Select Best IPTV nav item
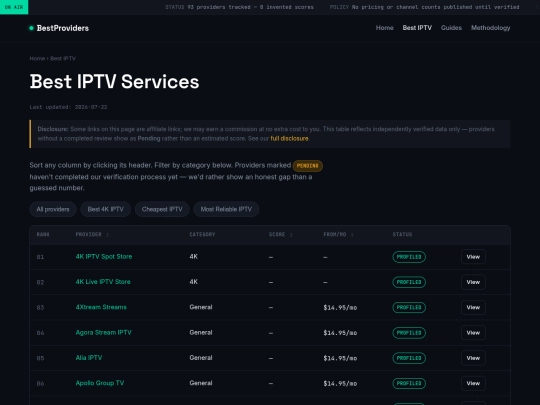540x405 pixels. tap(417, 28)
